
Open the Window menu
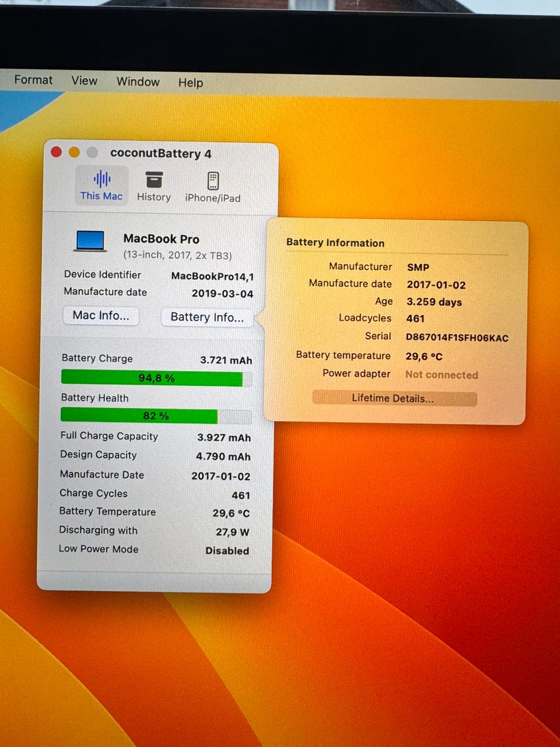tap(138, 82)
